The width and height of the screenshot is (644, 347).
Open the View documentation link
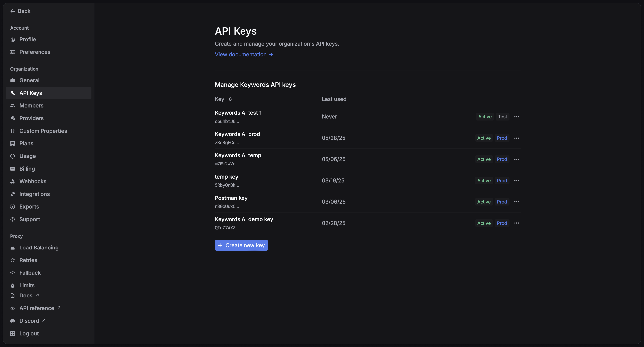[244, 54]
